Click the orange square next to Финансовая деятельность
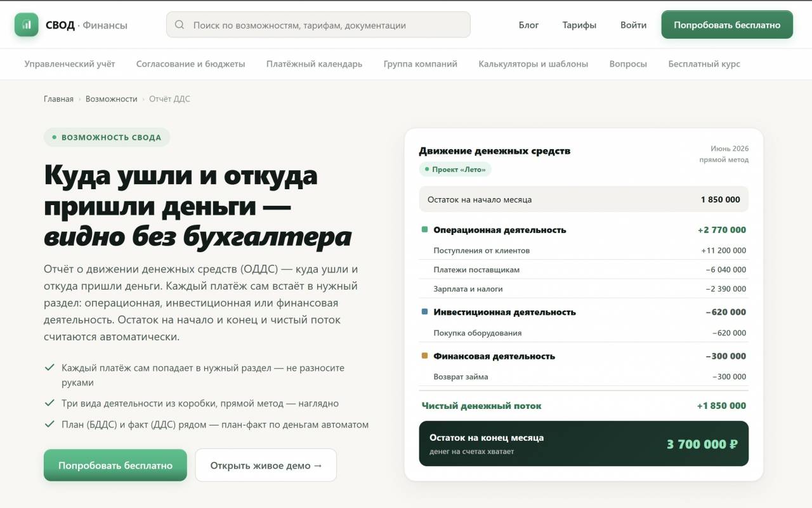Image resolution: width=812 pixels, height=508 pixels. pos(425,356)
